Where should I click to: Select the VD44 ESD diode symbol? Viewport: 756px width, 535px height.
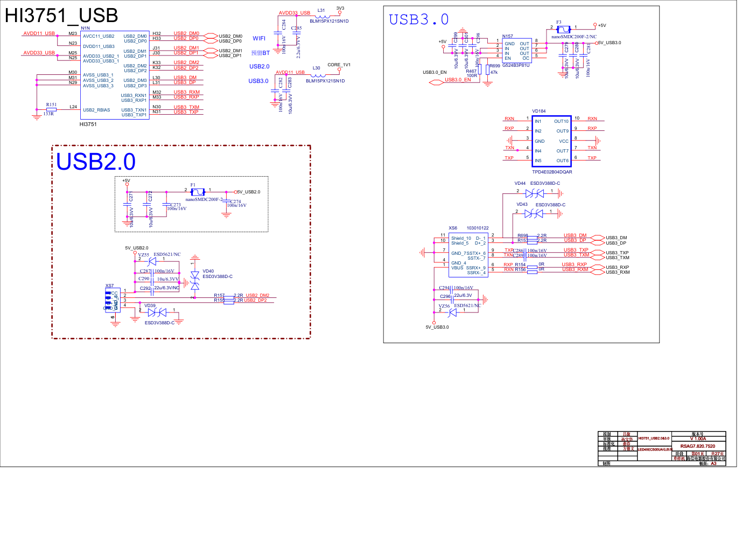(534, 193)
